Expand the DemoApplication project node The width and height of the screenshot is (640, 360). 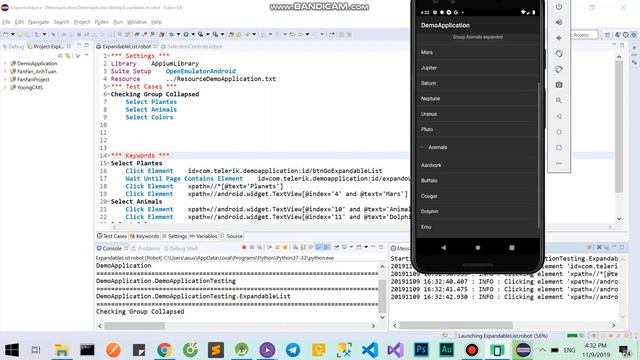coord(5,64)
